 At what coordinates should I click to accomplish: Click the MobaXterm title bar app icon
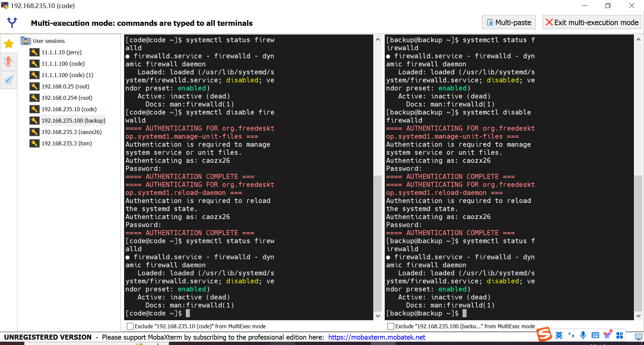pyautogui.click(x=5, y=5)
